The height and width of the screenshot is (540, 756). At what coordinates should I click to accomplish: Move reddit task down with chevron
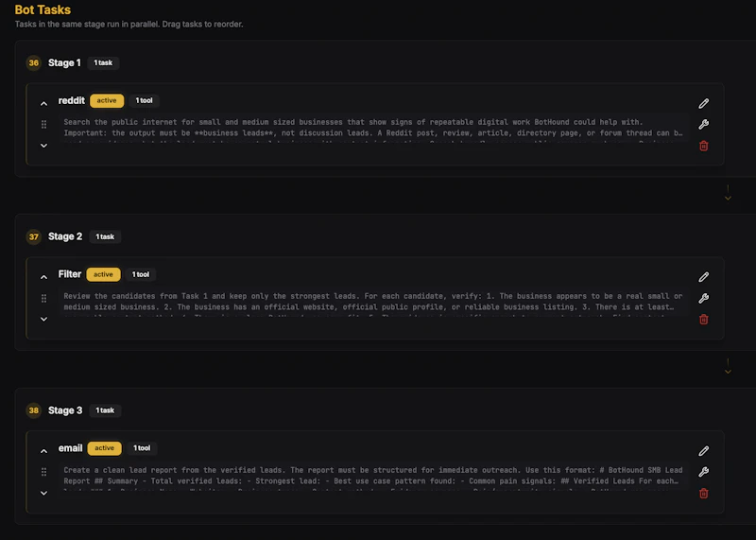[43, 146]
